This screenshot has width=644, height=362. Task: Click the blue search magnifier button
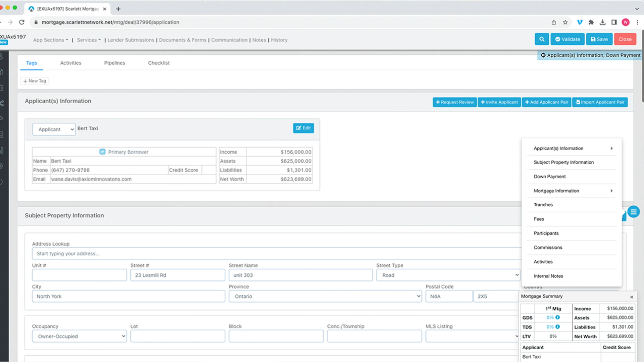542,39
